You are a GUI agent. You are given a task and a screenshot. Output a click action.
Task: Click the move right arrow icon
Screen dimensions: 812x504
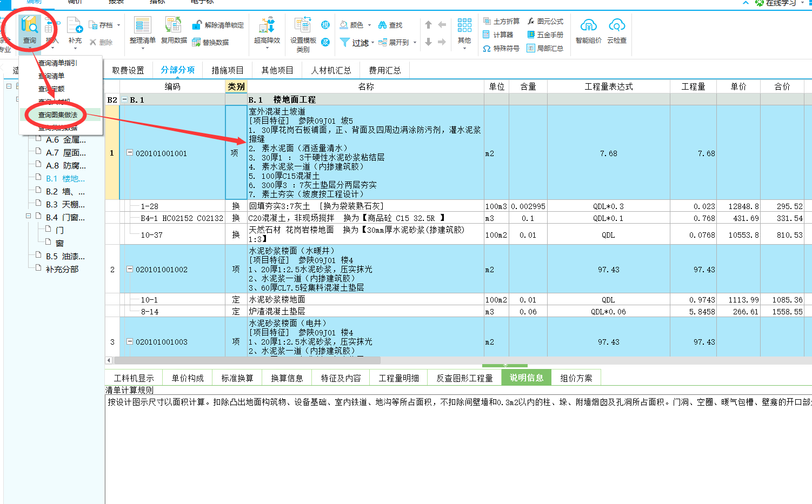coord(442,42)
